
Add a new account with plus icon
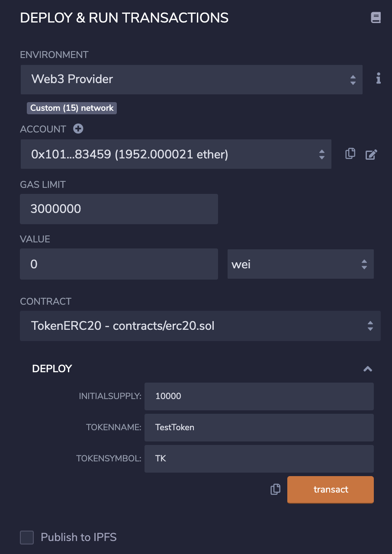click(78, 129)
